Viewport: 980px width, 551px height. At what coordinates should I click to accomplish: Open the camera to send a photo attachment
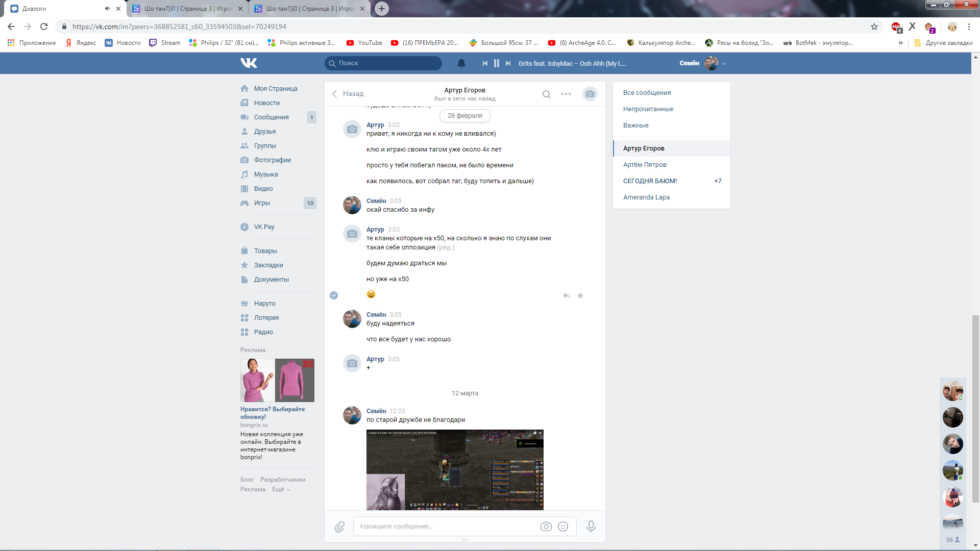pos(590,94)
